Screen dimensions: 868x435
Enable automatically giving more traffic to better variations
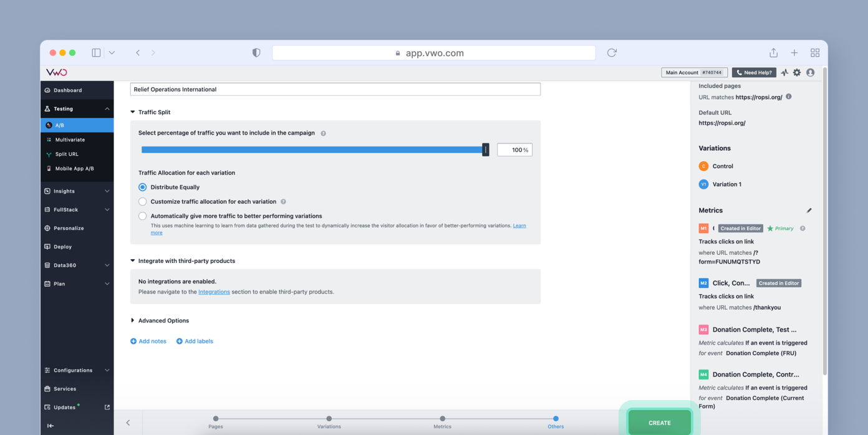point(142,216)
